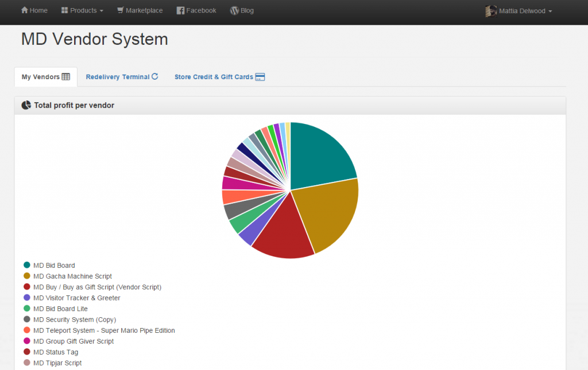Click the teal MD Bid Board legend swatch

click(x=26, y=265)
